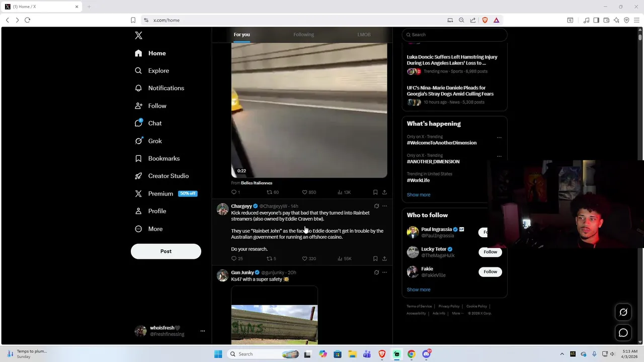
Task: Follow Fakie account
Action: 491,272
